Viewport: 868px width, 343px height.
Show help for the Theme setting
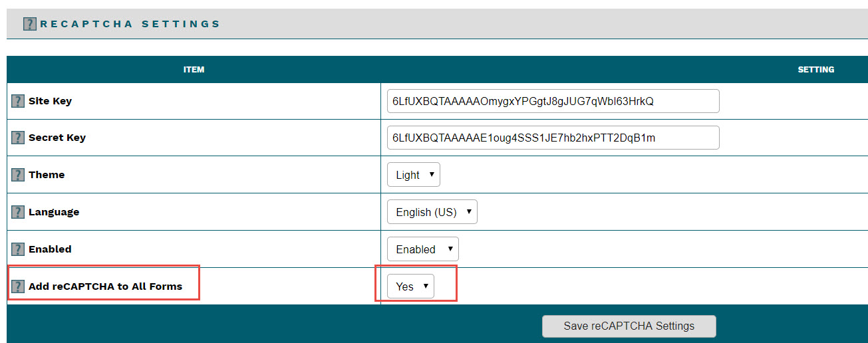click(x=18, y=175)
